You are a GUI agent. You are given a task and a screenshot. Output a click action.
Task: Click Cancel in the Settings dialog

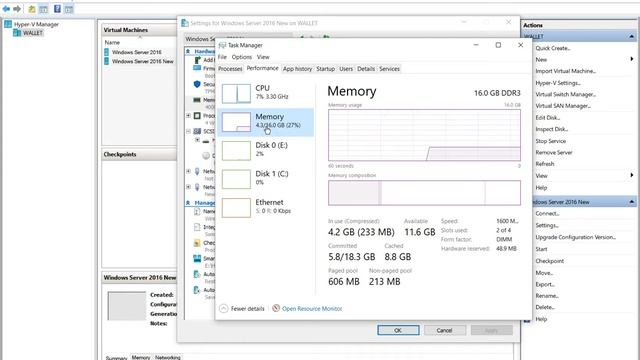tap(444, 330)
